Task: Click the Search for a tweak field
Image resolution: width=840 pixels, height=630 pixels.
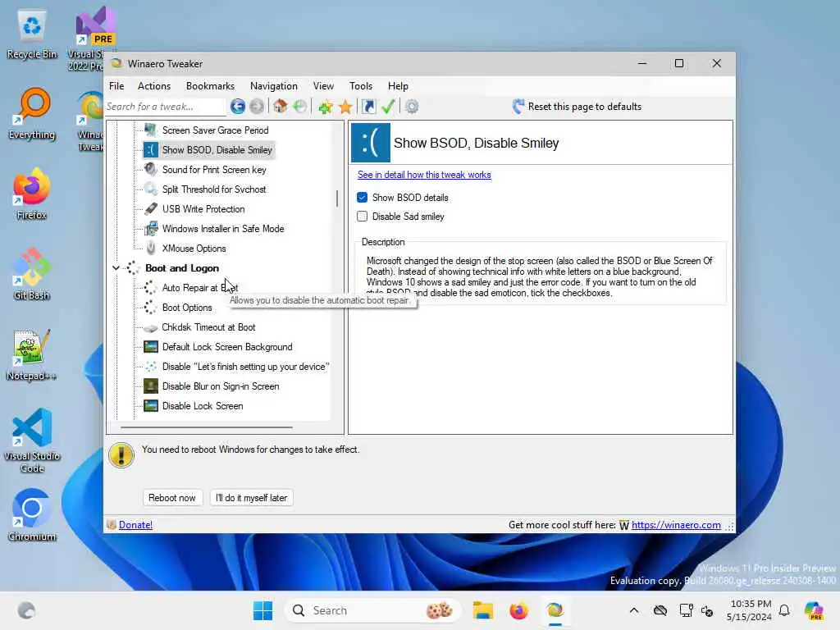Action: [x=164, y=107]
